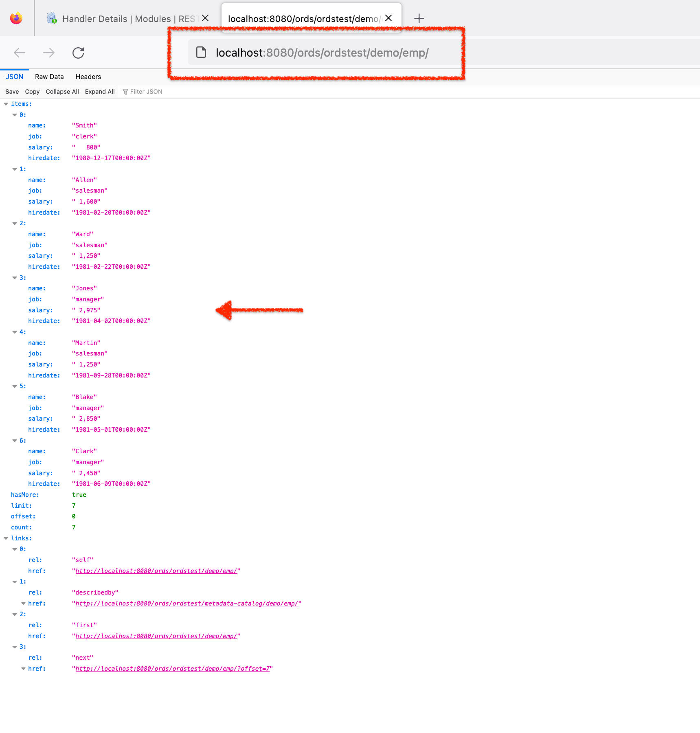Open a new tab with the plus icon
The height and width of the screenshot is (733, 700).
[x=419, y=18]
